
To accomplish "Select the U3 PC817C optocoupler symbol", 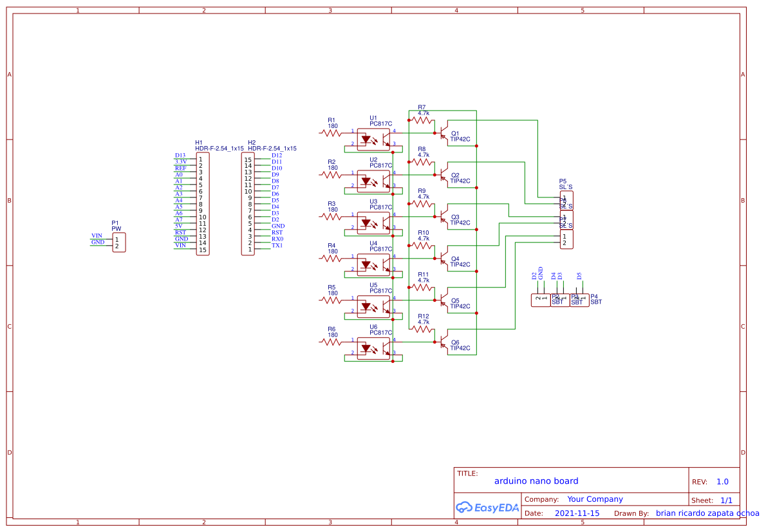I will point(374,223).
